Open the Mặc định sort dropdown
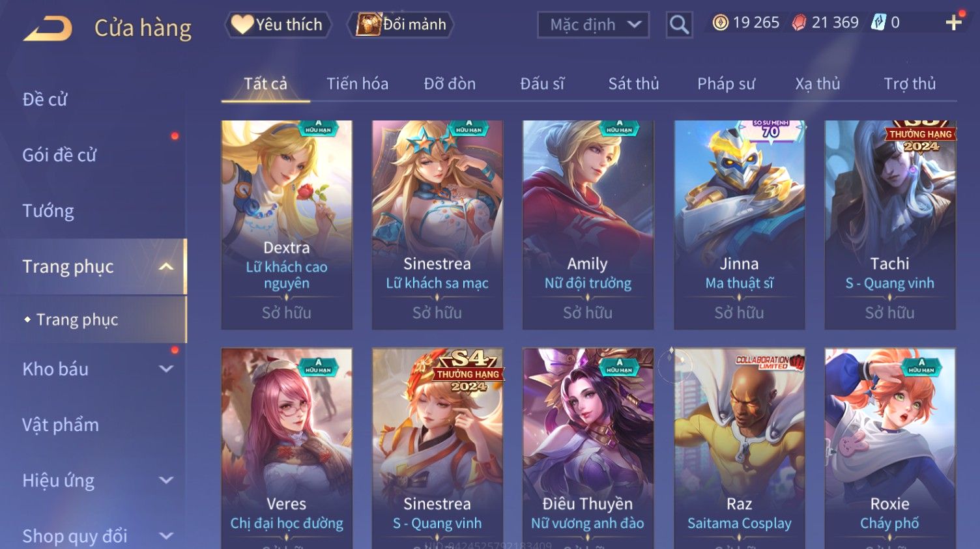980x549 pixels. 593,25
